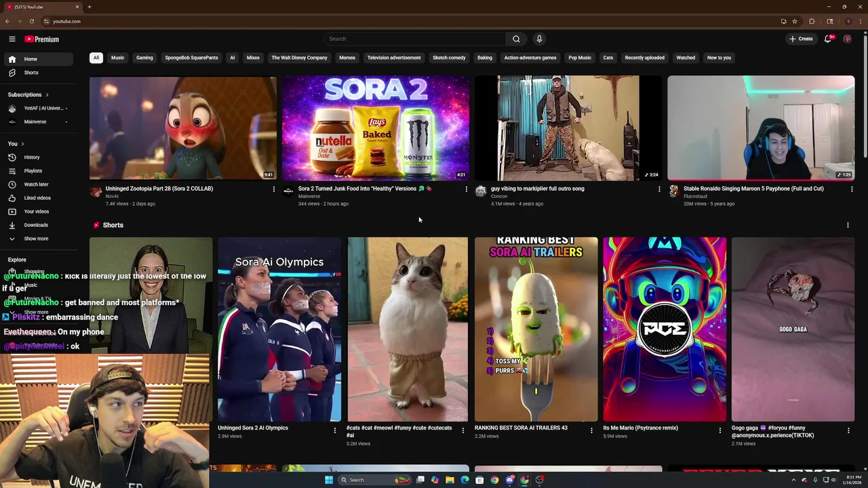
Task: Open Downloads in the sidebar
Action: [x=37, y=225]
